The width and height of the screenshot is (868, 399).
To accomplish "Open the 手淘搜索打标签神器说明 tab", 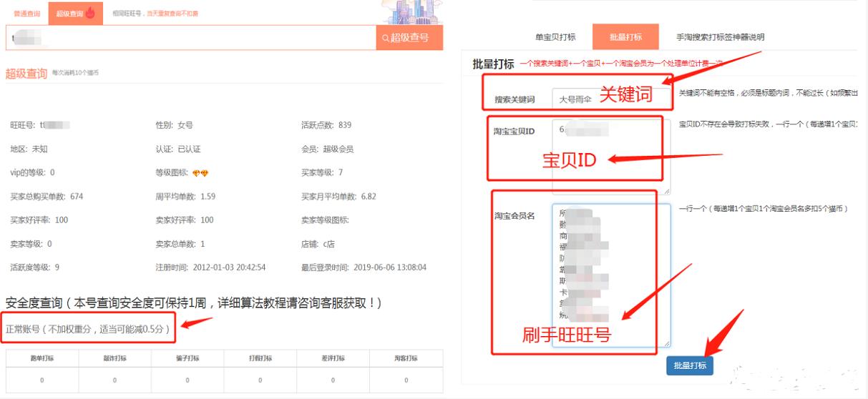I will 720,37.
